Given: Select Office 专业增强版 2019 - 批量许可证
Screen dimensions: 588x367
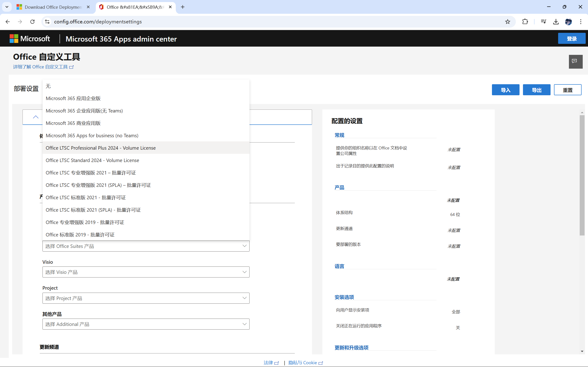Looking at the screenshot, I should click(146, 222).
